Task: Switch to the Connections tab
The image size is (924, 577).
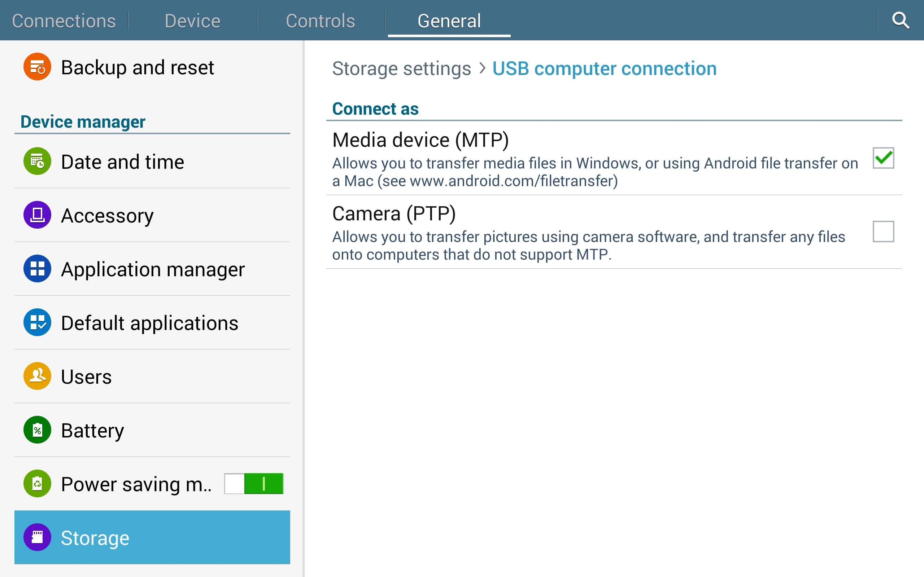Action: tap(64, 21)
